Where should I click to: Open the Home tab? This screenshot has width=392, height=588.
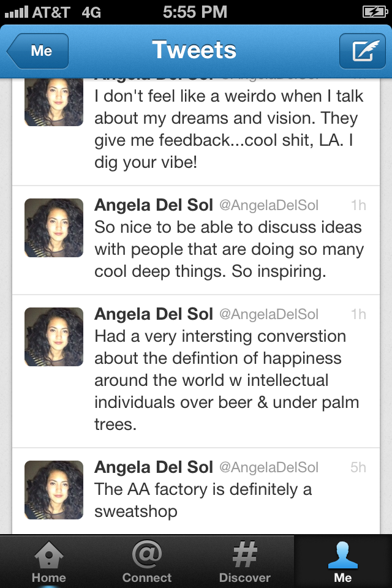[x=49, y=562]
